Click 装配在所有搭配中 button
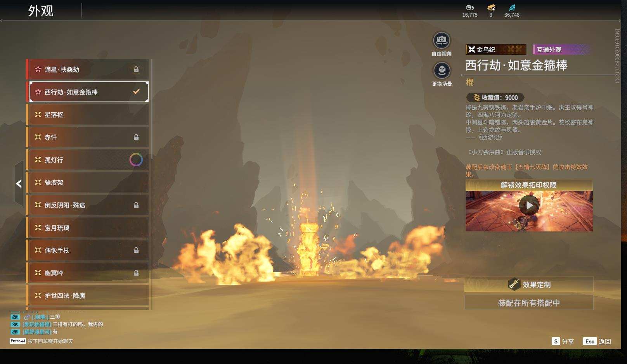The height and width of the screenshot is (364, 627). (x=529, y=303)
